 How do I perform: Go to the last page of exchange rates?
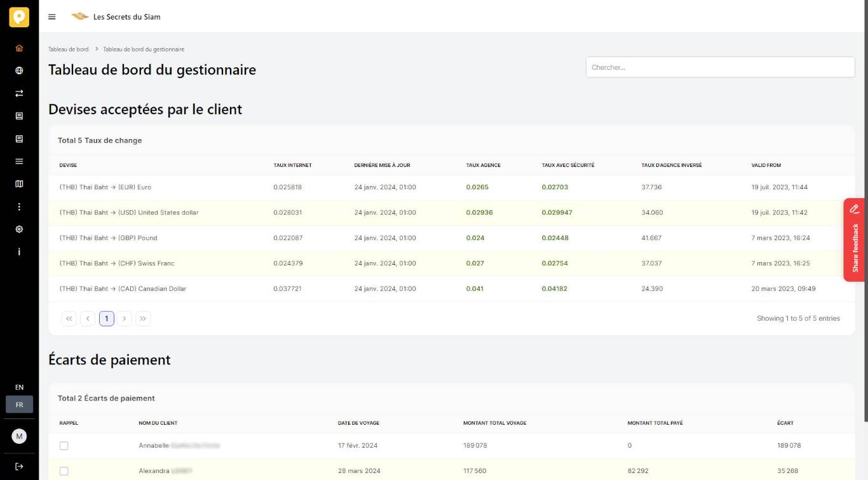click(143, 319)
